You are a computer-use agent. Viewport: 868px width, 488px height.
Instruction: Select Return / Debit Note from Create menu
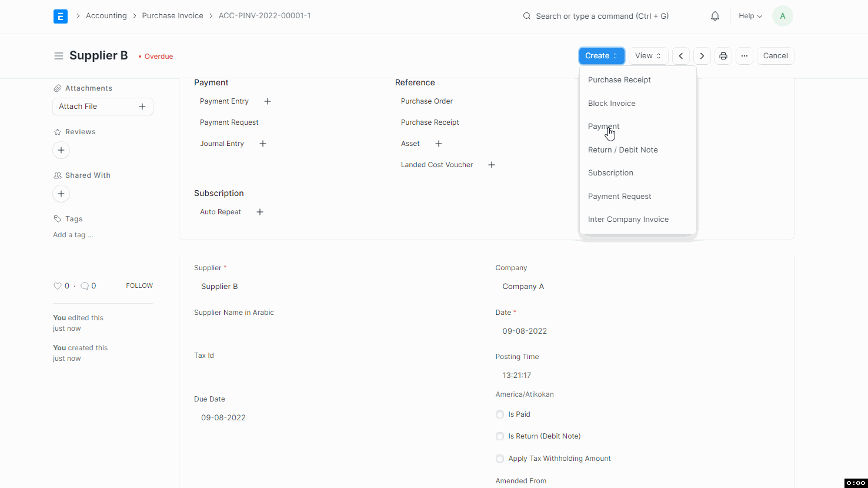[622, 150]
